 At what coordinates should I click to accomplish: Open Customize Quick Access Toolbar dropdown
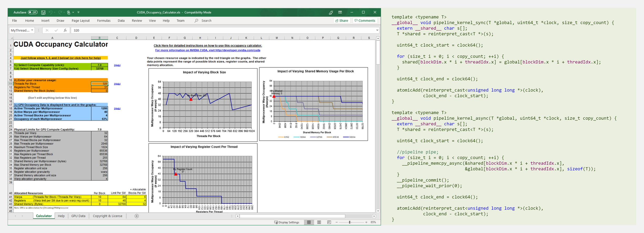[79, 12]
